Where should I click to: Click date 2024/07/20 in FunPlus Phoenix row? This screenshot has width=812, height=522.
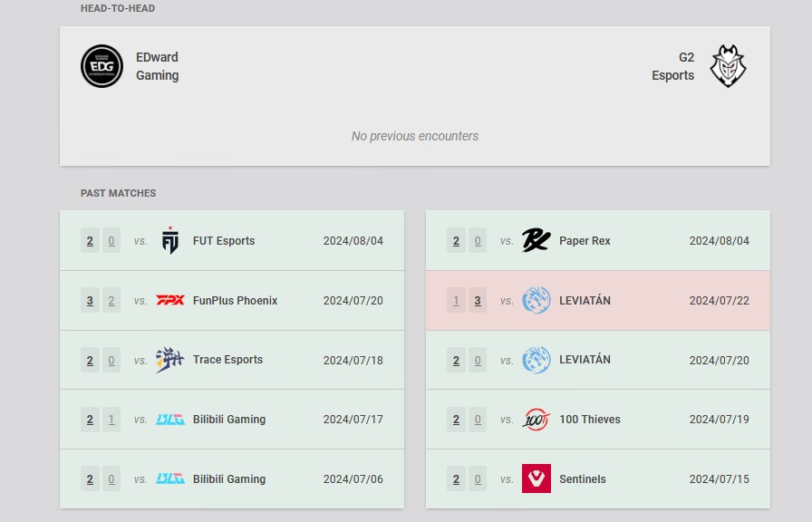click(353, 300)
